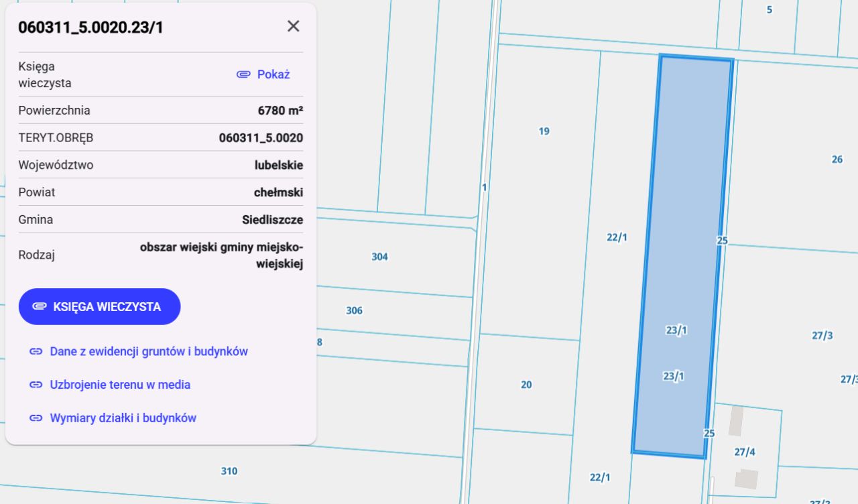Select parcel 306 on the map
This screenshot has width=858, height=504.
click(x=354, y=311)
